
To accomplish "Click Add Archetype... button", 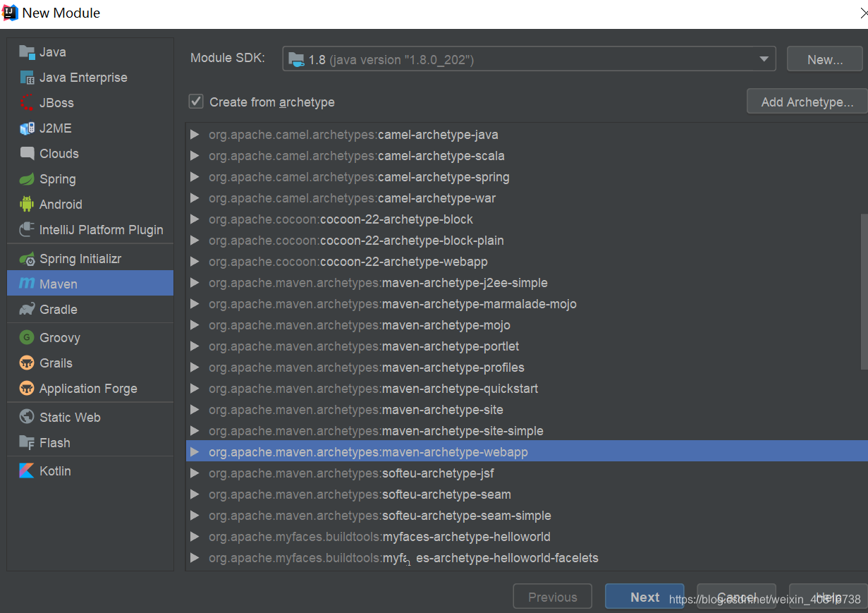I will pos(807,102).
